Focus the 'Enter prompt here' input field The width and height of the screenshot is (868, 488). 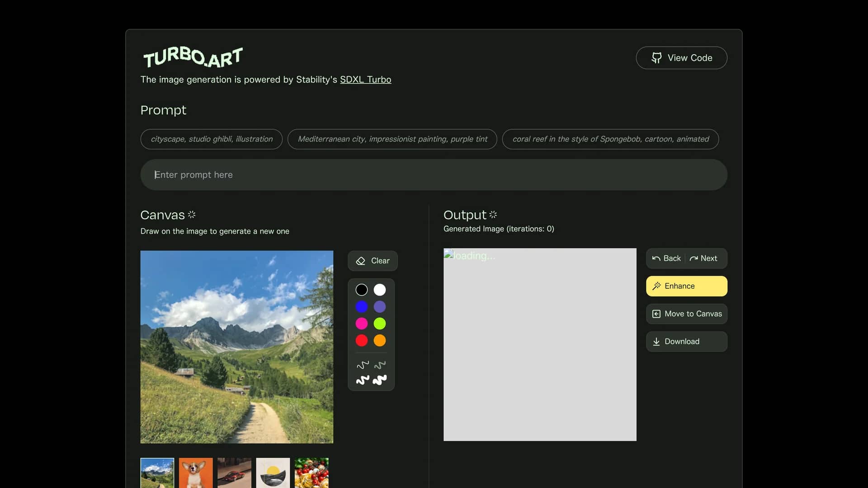(x=434, y=175)
